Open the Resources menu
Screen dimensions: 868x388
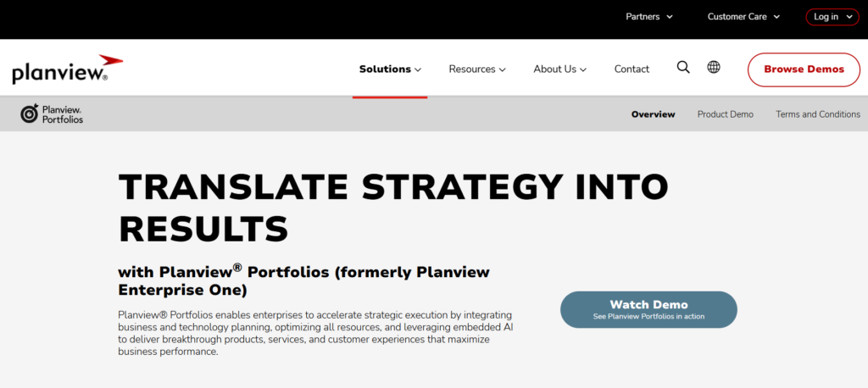[472, 69]
